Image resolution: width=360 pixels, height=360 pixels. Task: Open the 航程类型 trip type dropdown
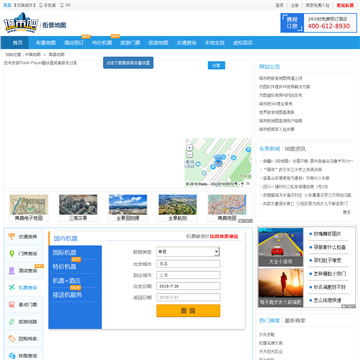coord(188,252)
